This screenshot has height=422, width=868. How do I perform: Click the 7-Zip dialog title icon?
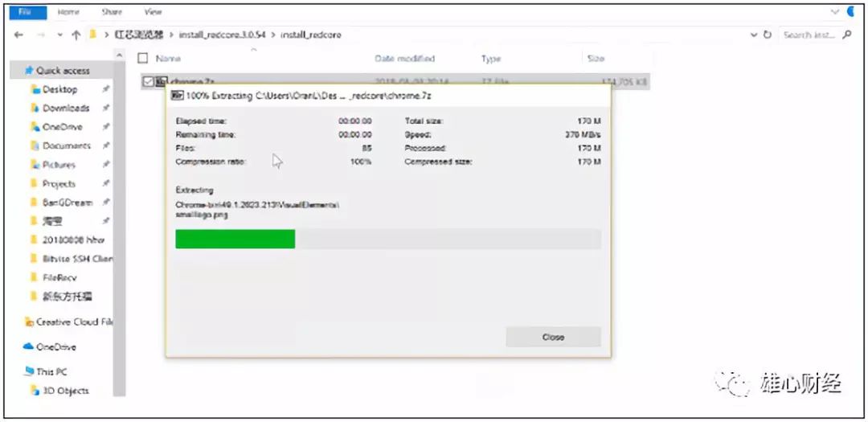coord(177,96)
